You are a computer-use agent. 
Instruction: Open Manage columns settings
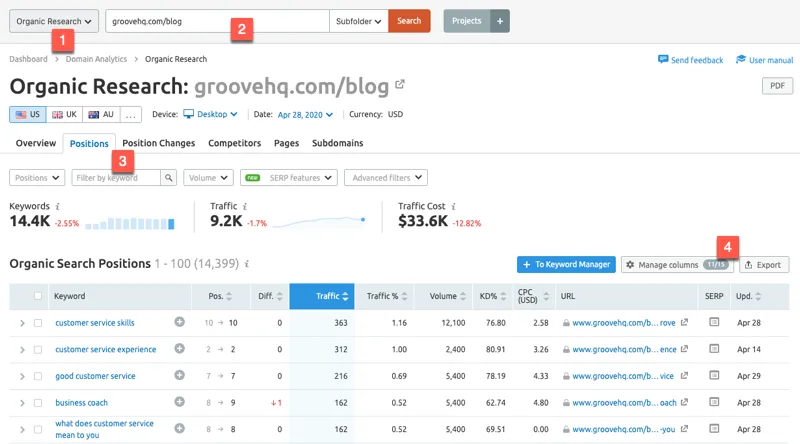tap(677, 264)
